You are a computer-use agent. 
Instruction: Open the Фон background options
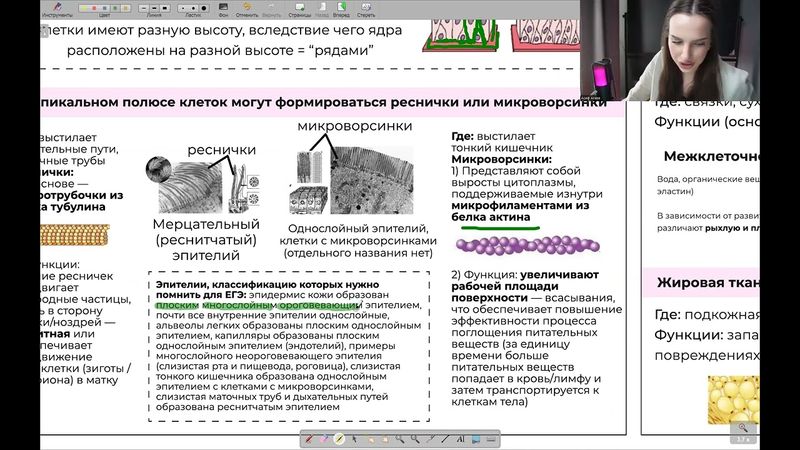pyautogui.click(x=223, y=9)
